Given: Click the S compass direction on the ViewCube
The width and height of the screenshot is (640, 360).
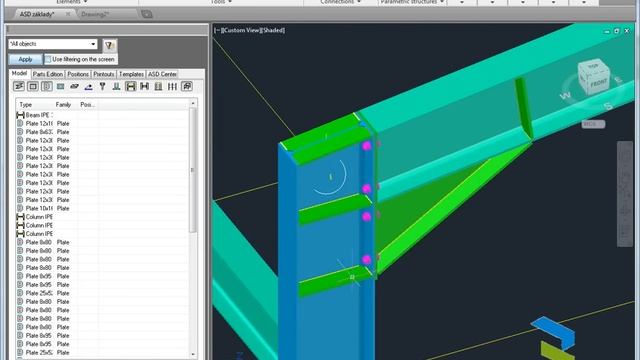Looking at the screenshot, I should point(608,107).
